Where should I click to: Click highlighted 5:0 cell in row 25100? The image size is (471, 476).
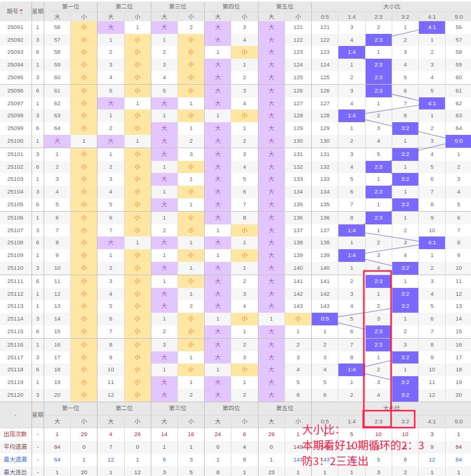point(458,141)
